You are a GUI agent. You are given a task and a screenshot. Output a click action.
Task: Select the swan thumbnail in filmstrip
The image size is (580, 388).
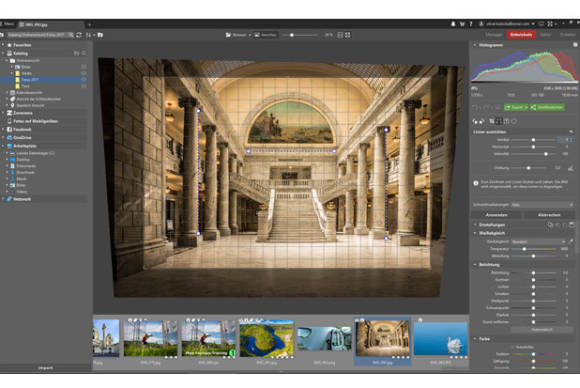440,338
